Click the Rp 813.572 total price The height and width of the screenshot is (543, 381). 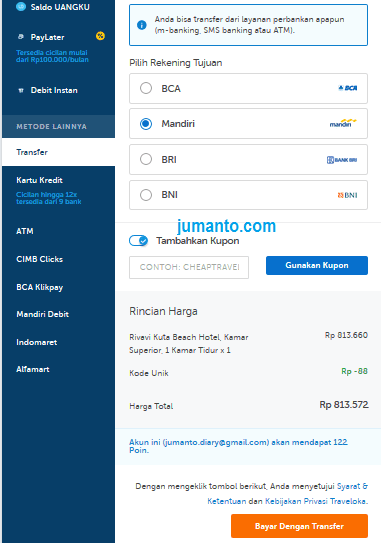(344, 404)
